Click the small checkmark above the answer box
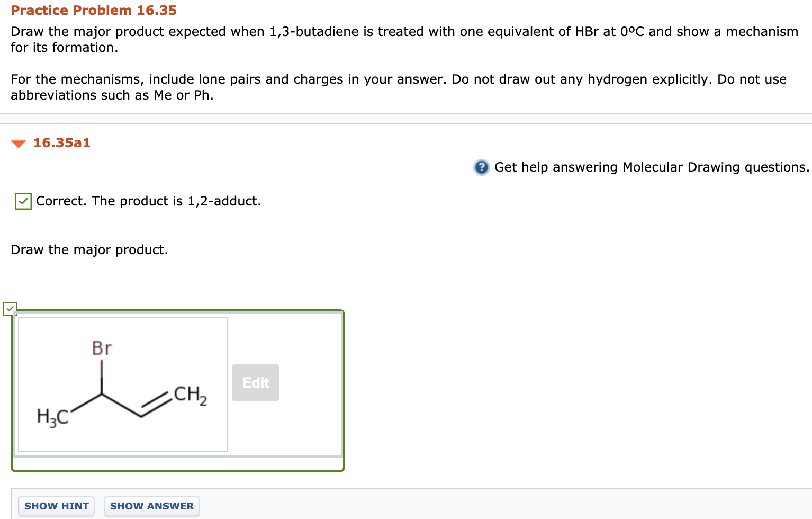The height and width of the screenshot is (519, 812). [x=11, y=308]
